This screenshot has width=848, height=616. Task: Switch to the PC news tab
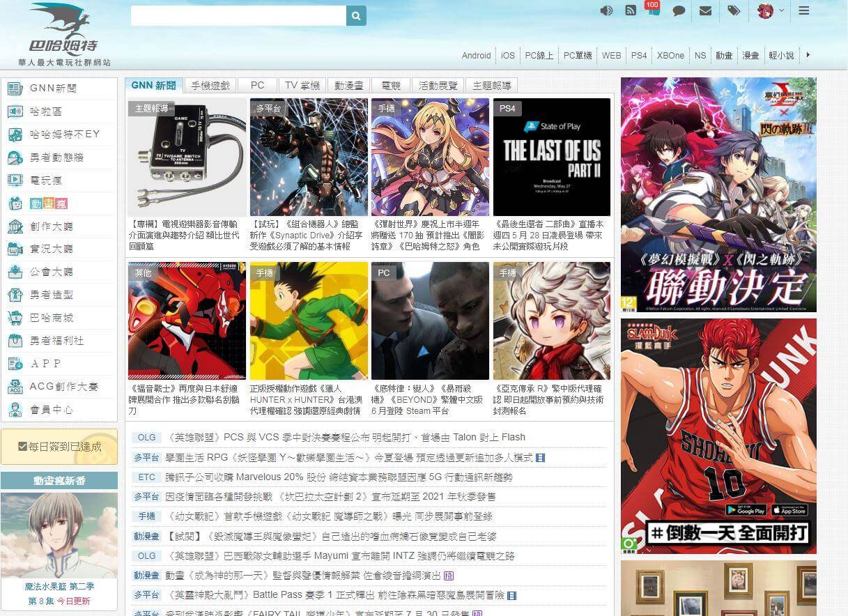258,85
